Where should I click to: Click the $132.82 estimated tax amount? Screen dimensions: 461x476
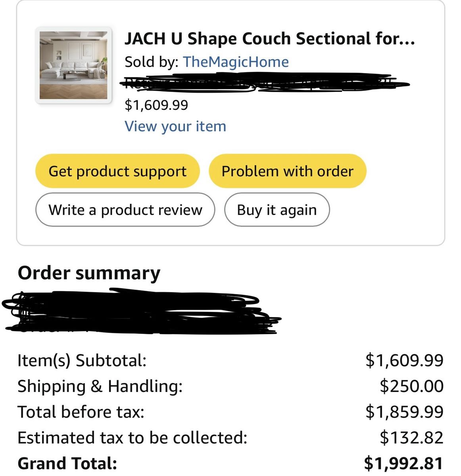411,438
